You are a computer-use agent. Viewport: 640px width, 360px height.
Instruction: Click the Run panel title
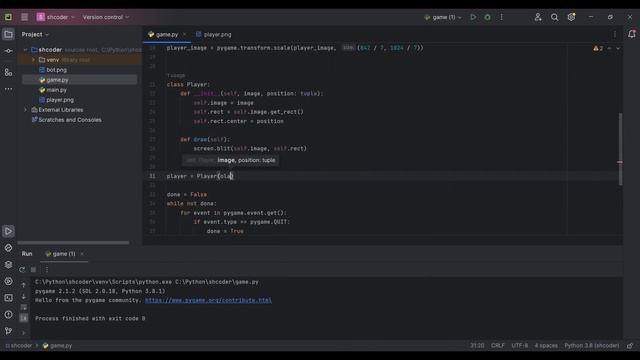pyautogui.click(x=27, y=254)
